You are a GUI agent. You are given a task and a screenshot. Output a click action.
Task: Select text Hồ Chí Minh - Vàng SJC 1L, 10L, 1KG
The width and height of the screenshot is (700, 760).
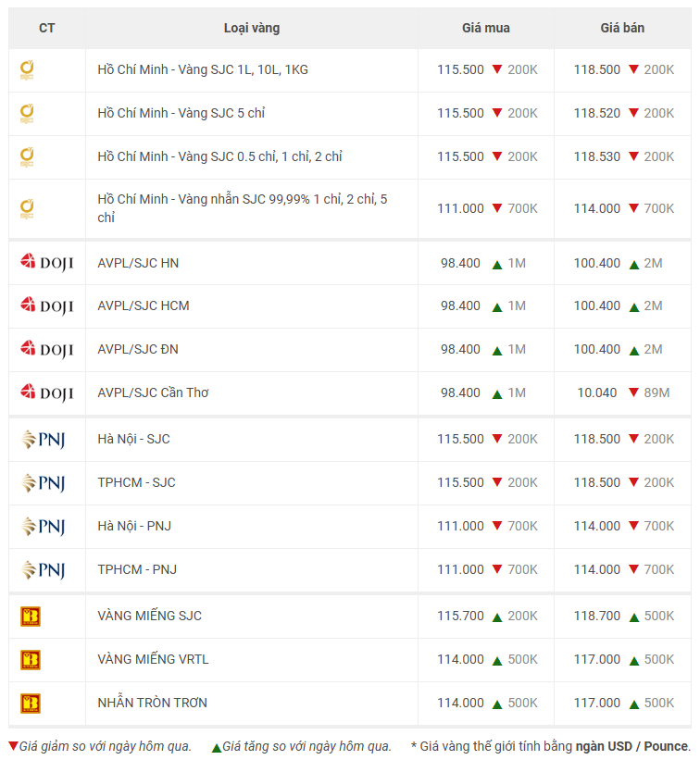click(203, 69)
